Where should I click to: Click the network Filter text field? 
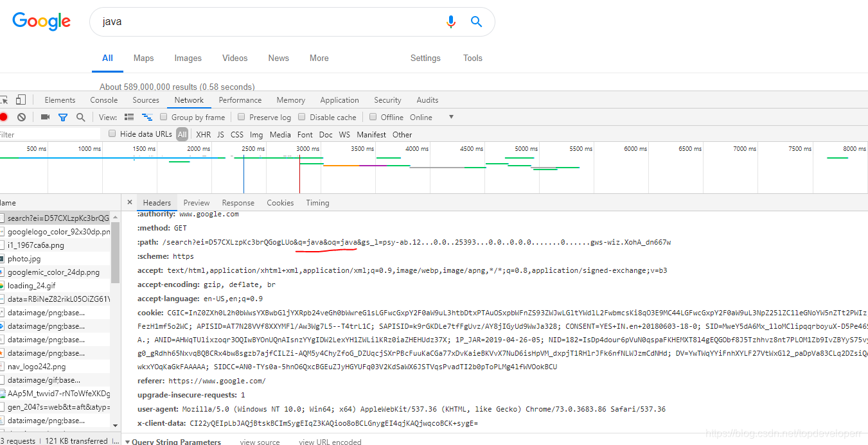50,134
